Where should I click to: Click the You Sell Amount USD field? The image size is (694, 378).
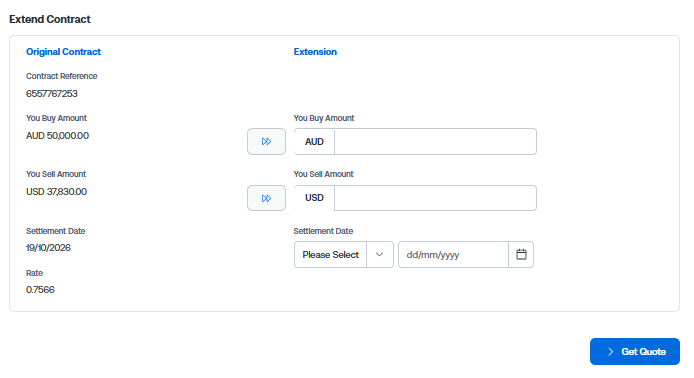point(435,198)
